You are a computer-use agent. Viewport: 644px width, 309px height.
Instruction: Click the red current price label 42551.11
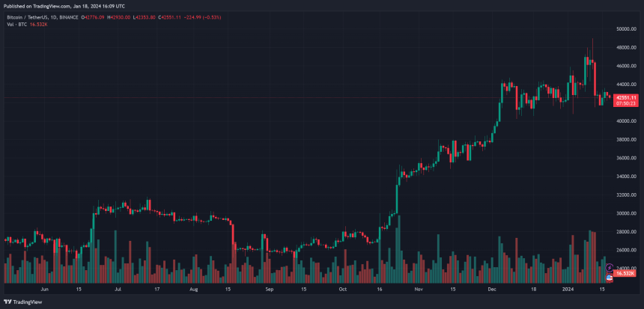coord(626,97)
